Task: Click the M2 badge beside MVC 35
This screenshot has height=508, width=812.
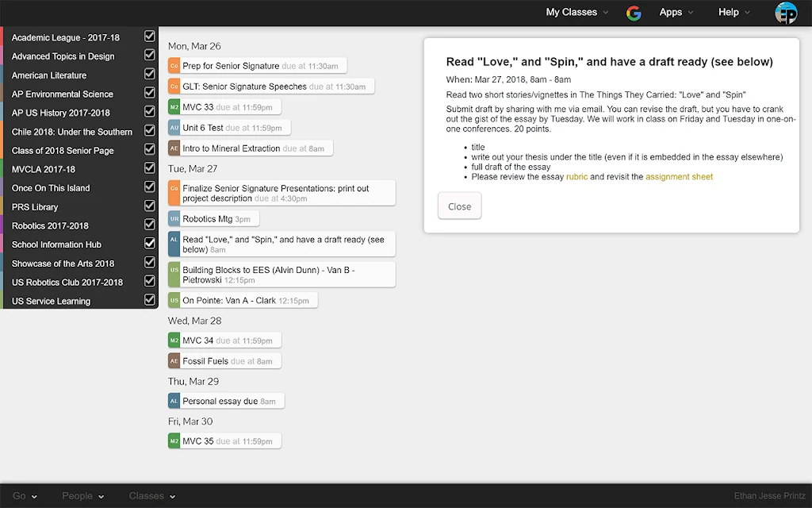Action: pos(174,441)
